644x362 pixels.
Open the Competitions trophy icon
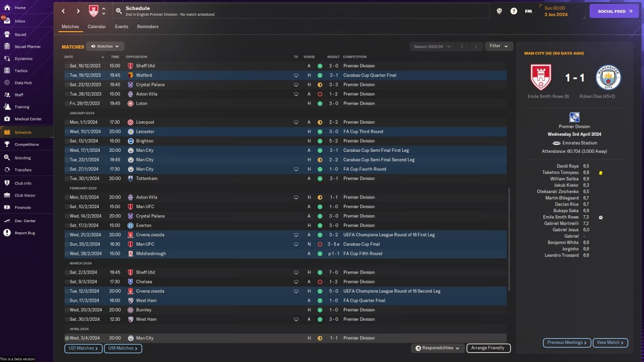7,144
